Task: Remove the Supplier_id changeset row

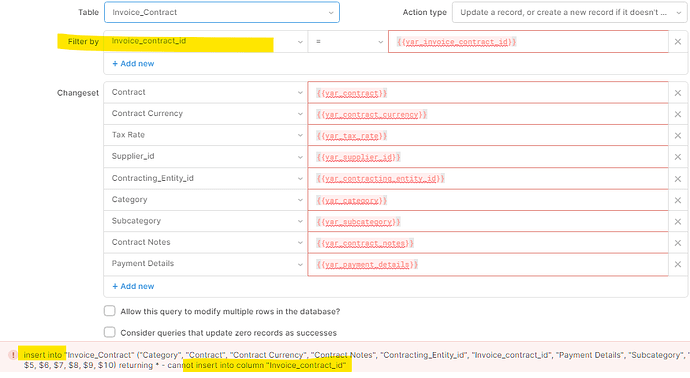Action: pos(678,157)
